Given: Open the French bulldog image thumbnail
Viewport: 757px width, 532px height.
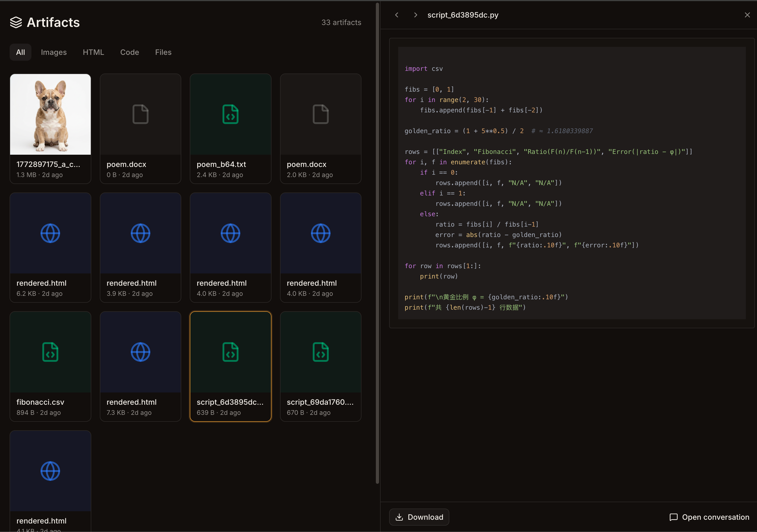Looking at the screenshot, I should click(x=51, y=114).
